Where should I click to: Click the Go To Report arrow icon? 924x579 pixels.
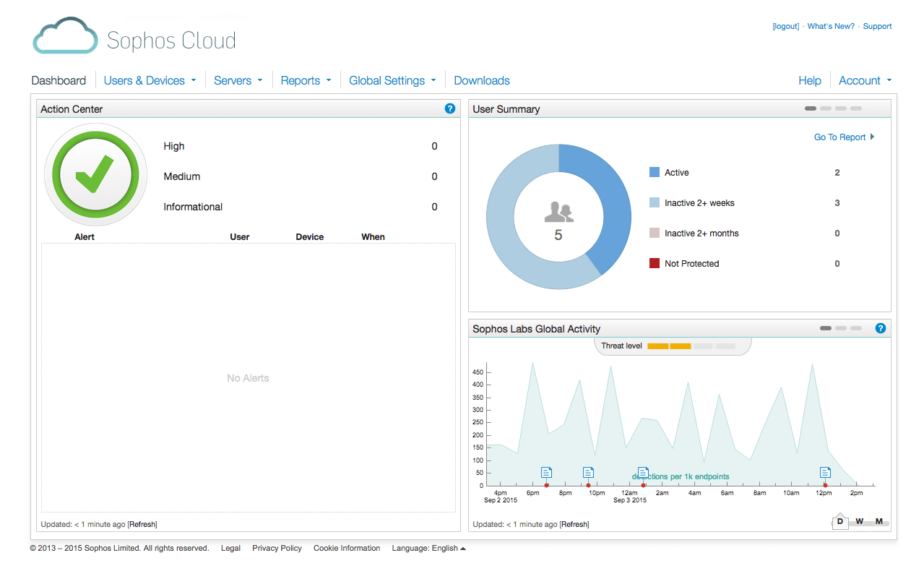coord(872,137)
